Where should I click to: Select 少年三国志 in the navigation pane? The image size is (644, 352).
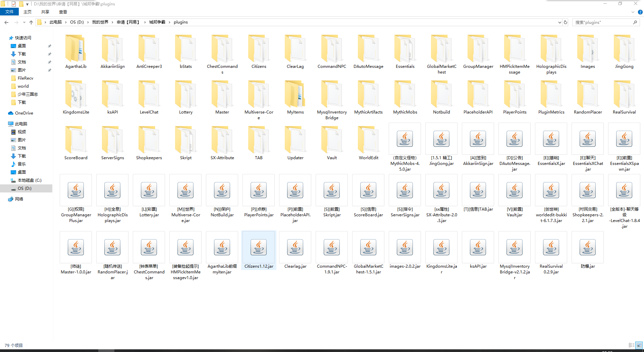point(28,94)
